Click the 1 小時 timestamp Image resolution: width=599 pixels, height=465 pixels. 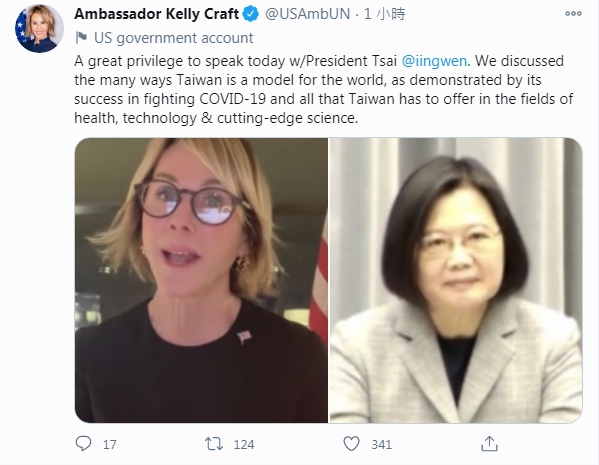click(x=384, y=14)
